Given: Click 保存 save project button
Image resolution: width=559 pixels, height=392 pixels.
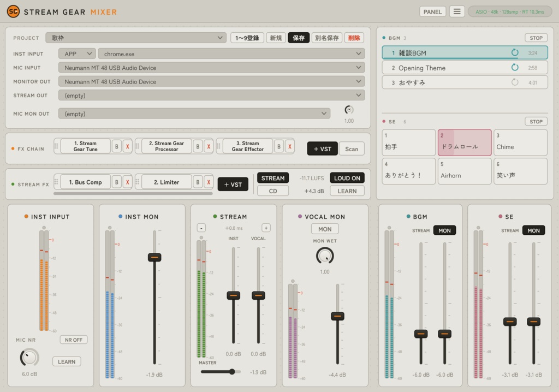Looking at the screenshot, I should tap(299, 38).
